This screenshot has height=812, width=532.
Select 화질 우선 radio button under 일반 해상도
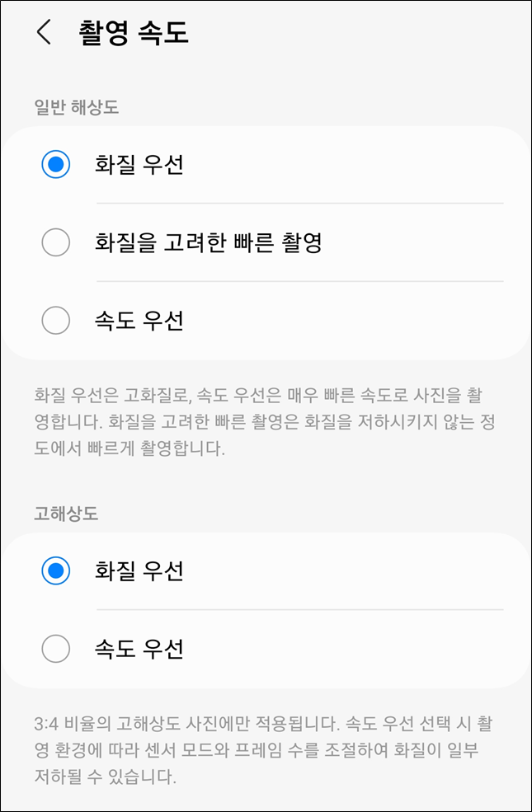(56, 165)
